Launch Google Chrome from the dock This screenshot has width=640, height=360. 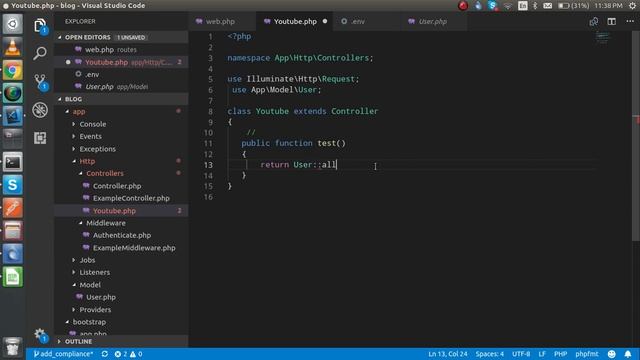point(13,70)
